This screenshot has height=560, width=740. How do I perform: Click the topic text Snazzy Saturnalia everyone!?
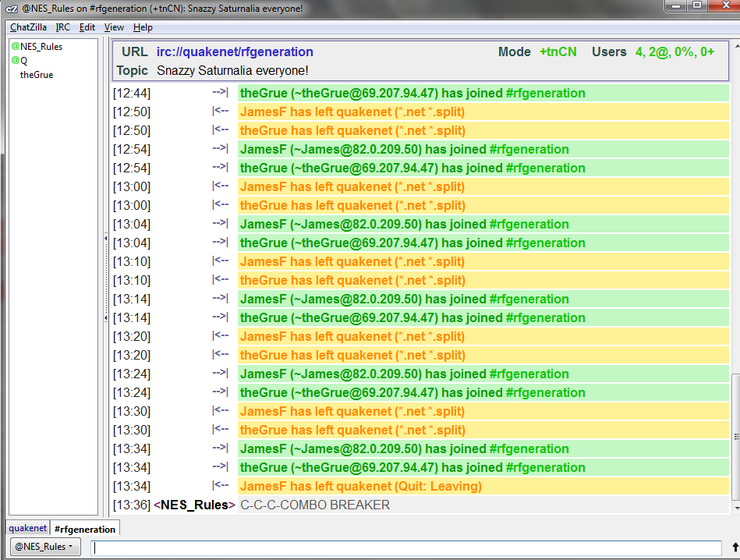point(232,70)
